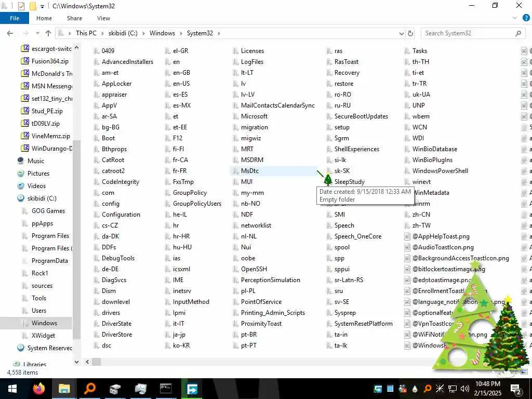This screenshot has height=399, width=532.
Task: Select the GroupPolicy folder
Action: click(190, 193)
